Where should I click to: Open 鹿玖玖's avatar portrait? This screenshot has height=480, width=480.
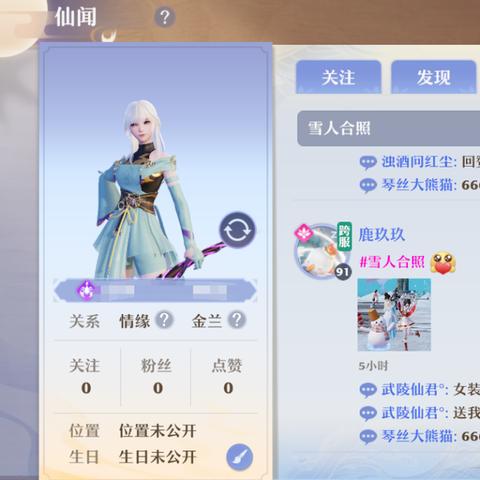click(x=322, y=252)
